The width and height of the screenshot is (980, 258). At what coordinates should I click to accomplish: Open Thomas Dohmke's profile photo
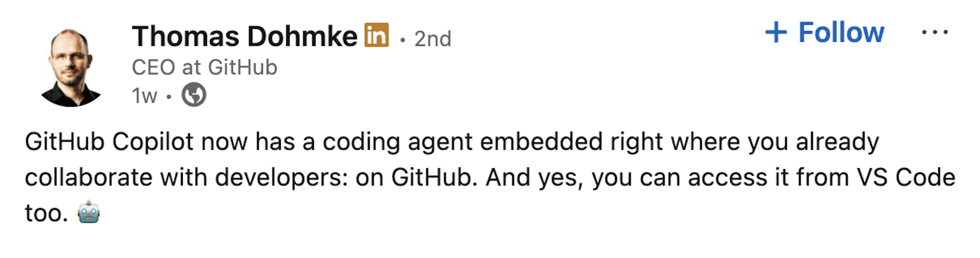[x=71, y=68]
